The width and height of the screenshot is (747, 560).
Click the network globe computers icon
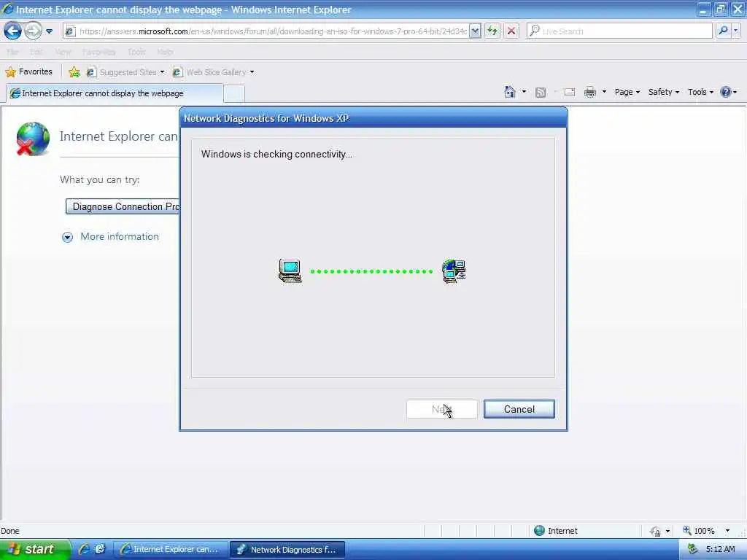[454, 271]
